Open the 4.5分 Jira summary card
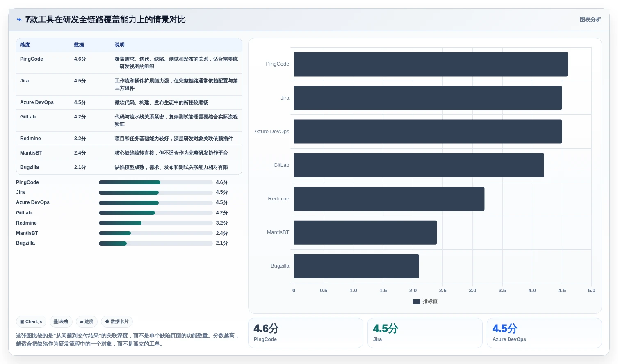This screenshot has width=618, height=364. pos(425,333)
